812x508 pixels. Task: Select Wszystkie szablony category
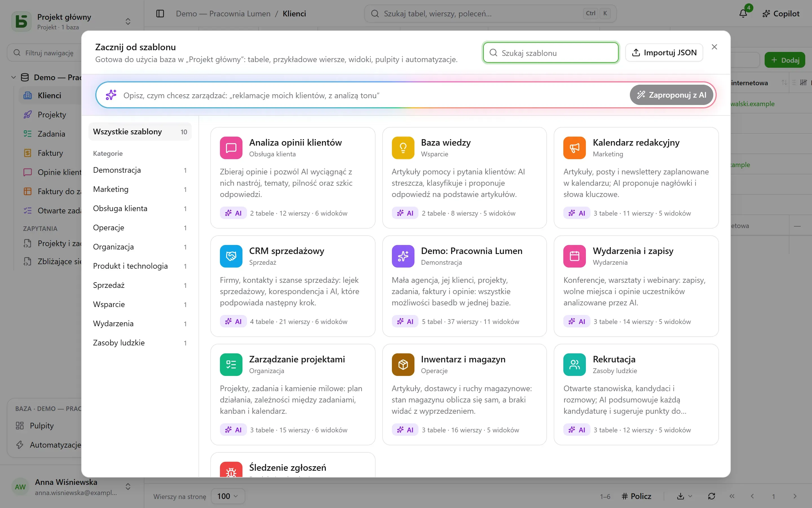(140, 132)
